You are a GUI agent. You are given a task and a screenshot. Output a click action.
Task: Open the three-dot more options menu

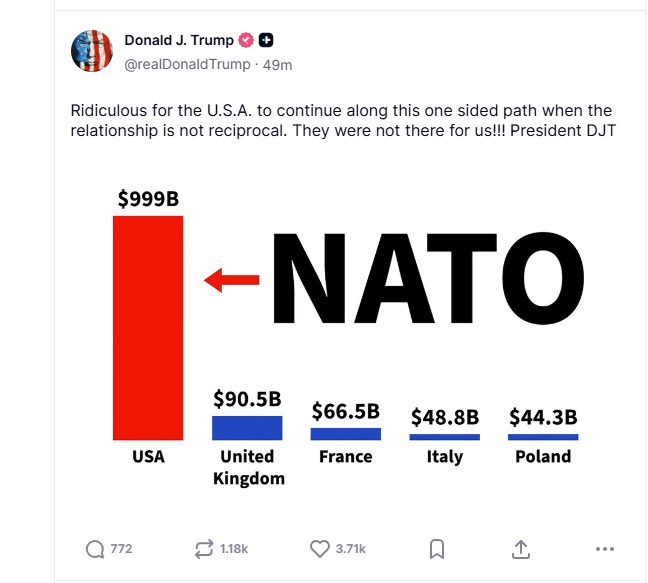pyautogui.click(x=605, y=549)
